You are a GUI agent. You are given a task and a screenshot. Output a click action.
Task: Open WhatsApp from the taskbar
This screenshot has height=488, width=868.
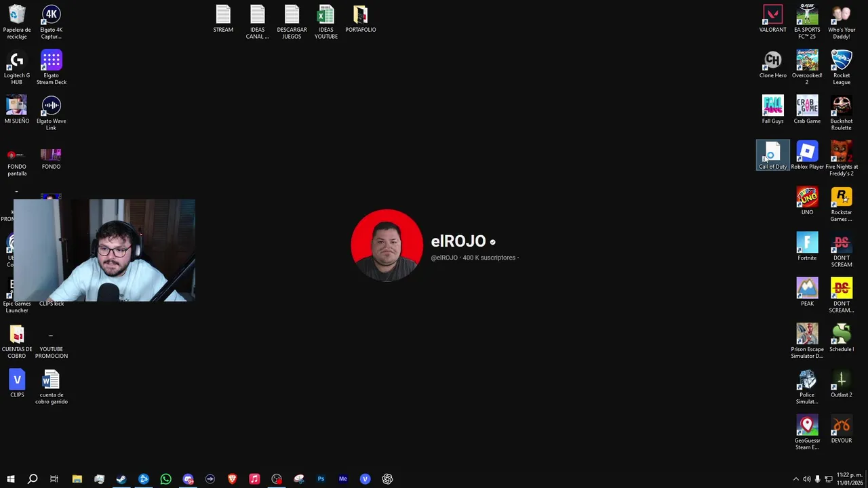tap(165, 479)
